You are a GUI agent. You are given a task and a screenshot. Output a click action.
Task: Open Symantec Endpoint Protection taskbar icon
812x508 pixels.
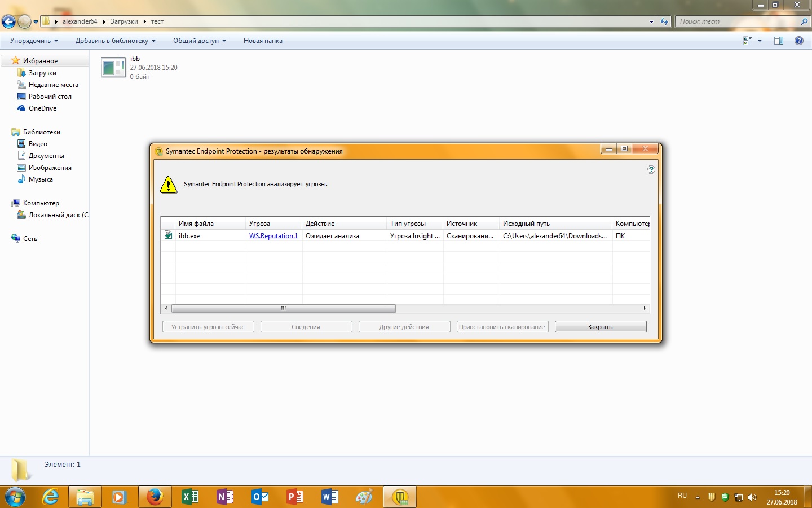coord(400,497)
